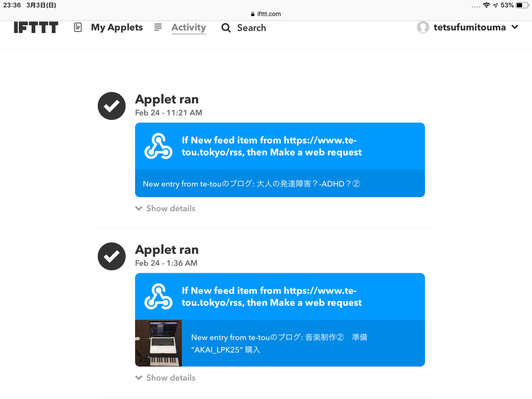Click chevron beside second Show details
This screenshot has height=399, width=532.
(x=139, y=378)
